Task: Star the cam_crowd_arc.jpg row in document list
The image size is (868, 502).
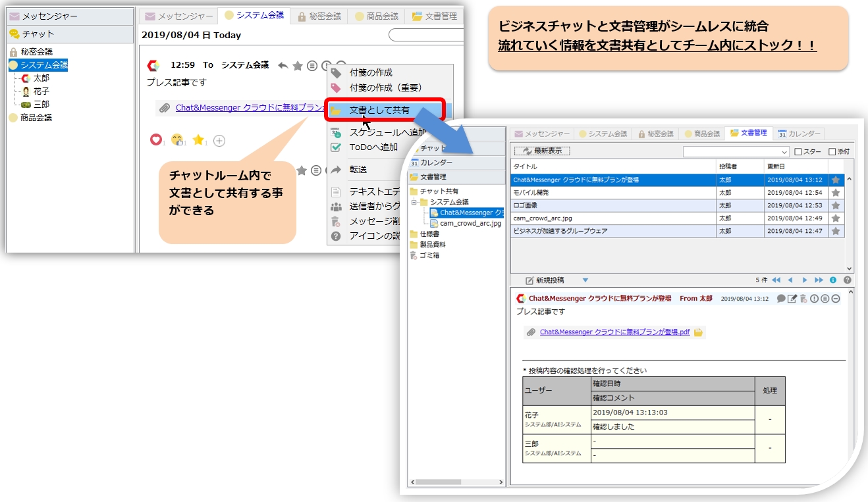Action: click(x=836, y=218)
